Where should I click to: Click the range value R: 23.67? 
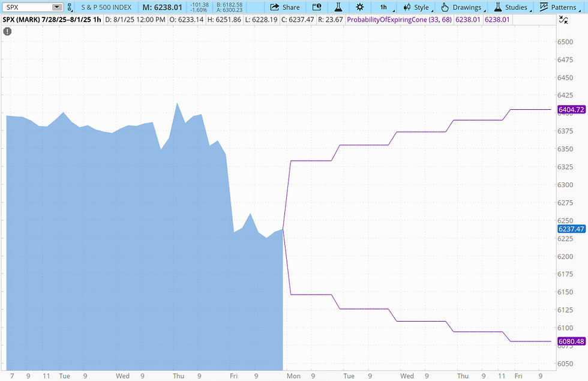point(331,19)
